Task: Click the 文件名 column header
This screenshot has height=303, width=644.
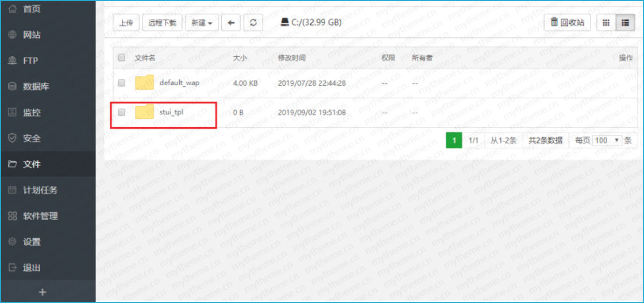Action: pos(145,58)
